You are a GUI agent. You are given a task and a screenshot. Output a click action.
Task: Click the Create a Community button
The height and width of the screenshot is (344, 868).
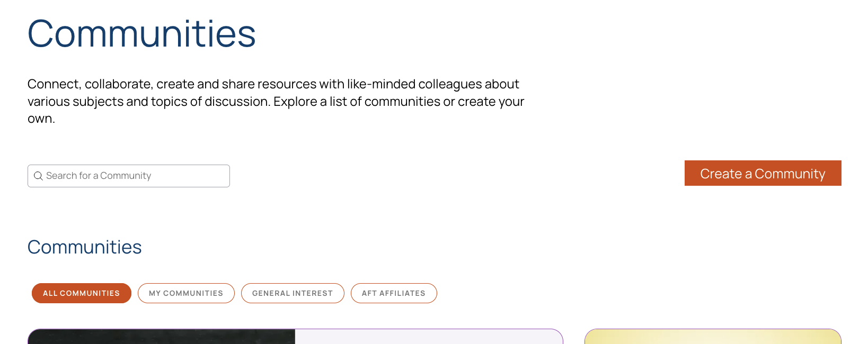pyautogui.click(x=763, y=173)
